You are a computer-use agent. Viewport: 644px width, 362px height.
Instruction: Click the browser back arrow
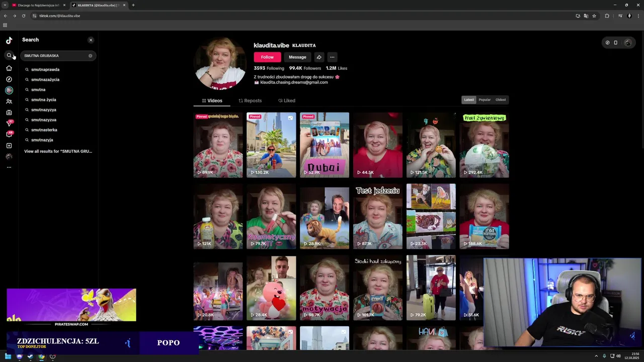pyautogui.click(x=6, y=16)
